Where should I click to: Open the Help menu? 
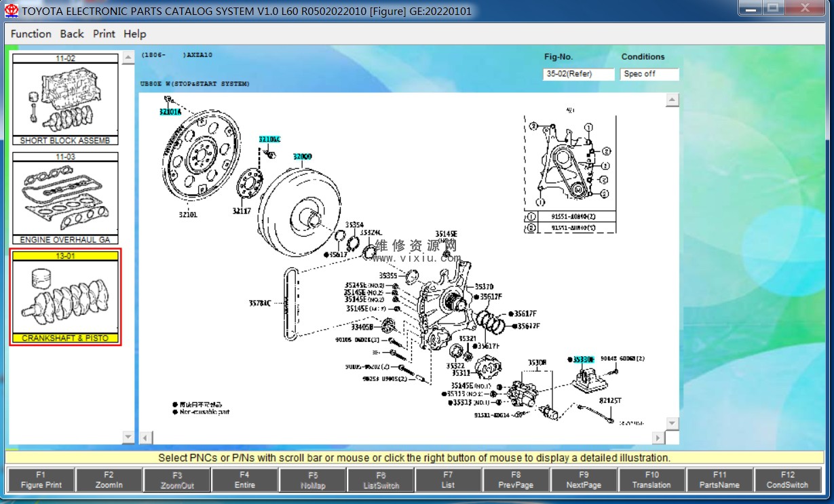[x=134, y=34]
